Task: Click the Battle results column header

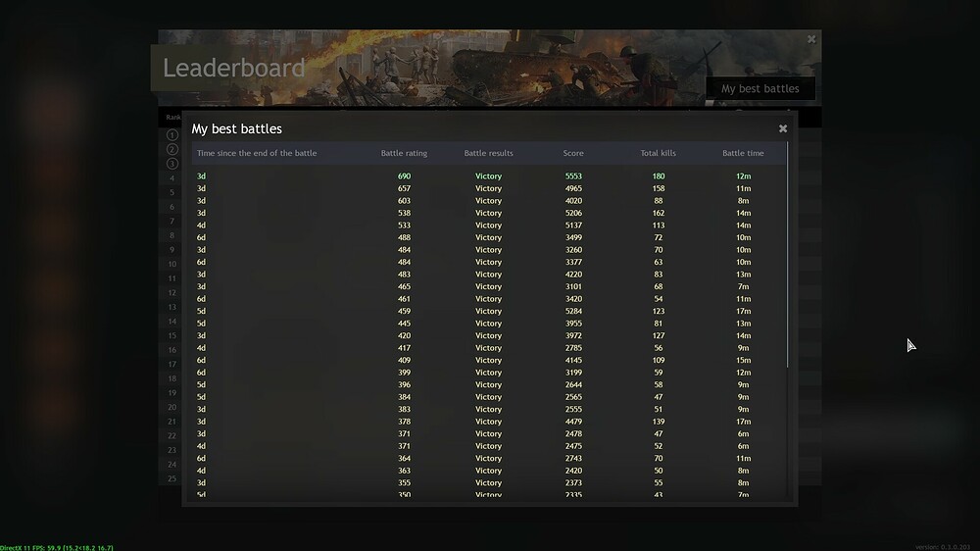Action: pyautogui.click(x=488, y=153)
